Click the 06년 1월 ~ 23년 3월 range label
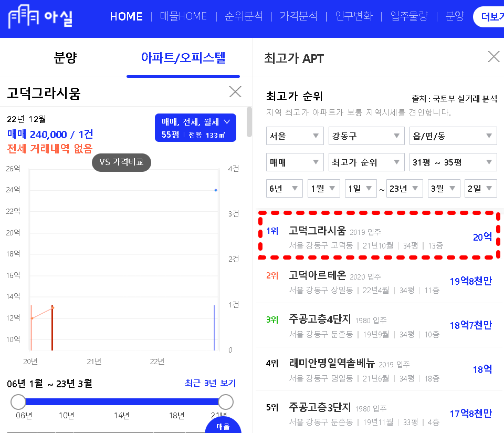Screen dimensions: 504x433 tap(49, 384)
